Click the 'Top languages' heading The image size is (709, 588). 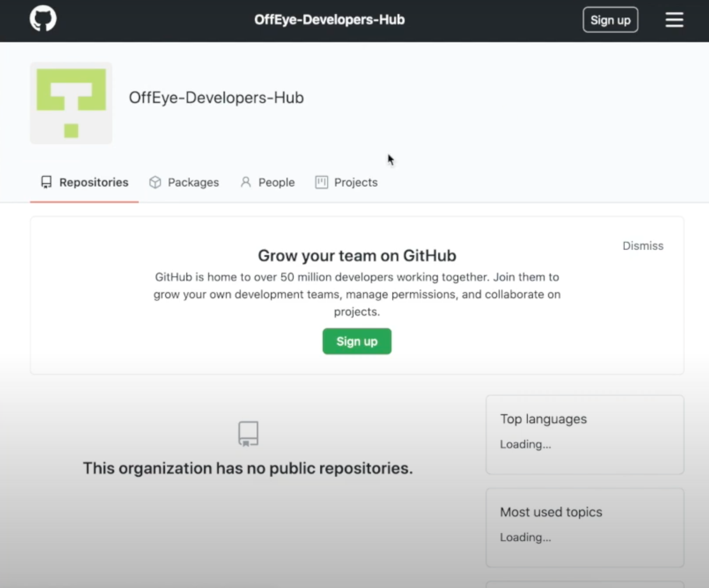[543, 419]
